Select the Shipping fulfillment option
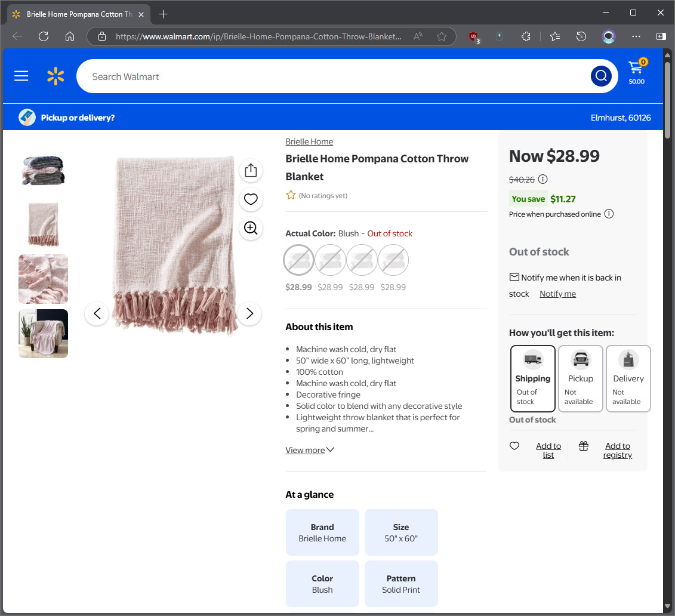Screen dimensions: 675x616 pyautogui.click(x=533, y=379)
